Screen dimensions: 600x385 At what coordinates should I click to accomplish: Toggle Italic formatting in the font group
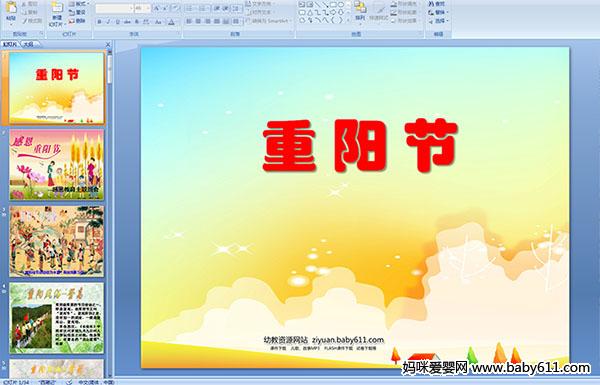[108, 22]
